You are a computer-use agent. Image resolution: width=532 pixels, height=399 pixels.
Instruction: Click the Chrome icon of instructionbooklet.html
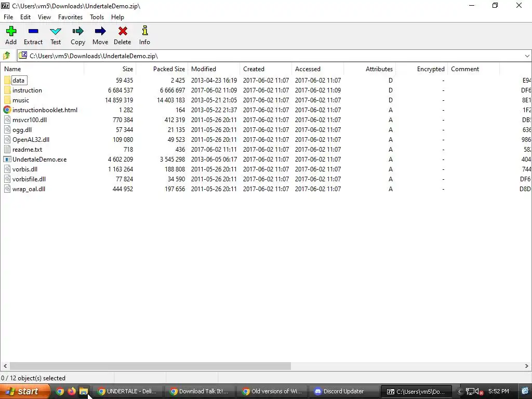[7, 110]
